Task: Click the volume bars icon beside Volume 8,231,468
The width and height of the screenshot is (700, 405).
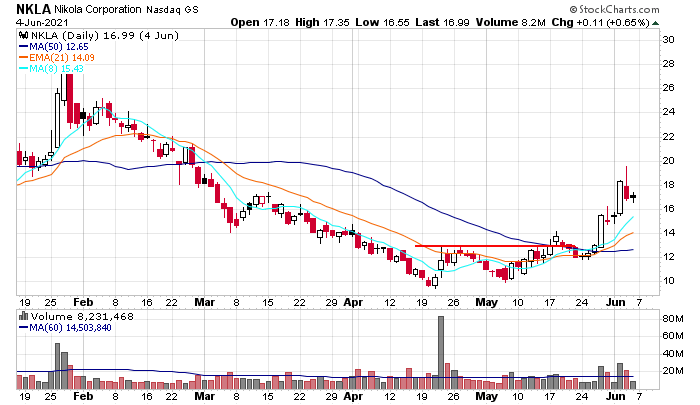Action: [24, 316]
